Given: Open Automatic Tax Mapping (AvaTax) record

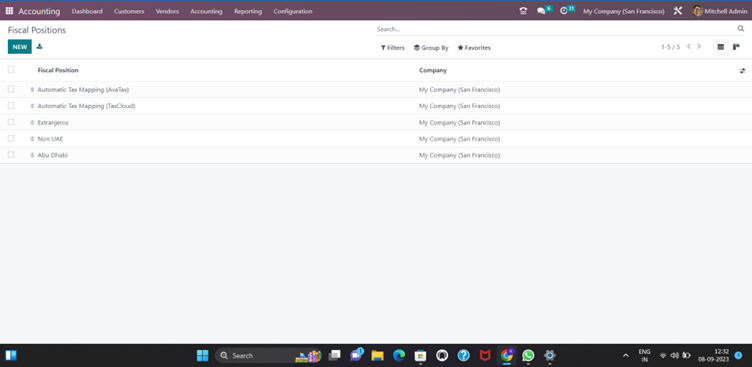Looking at the screenshot, I should click(83, 90).
